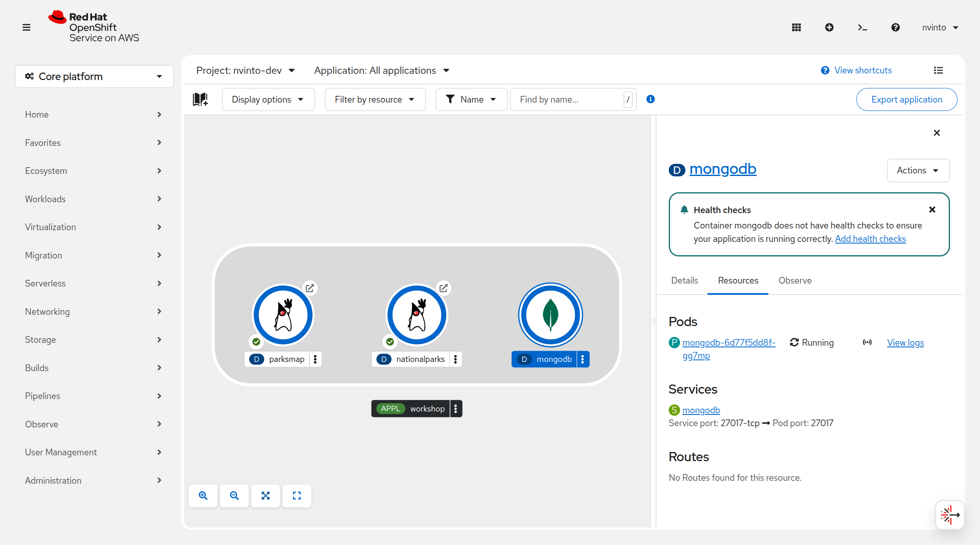Switch to the Details tab

coord(684,281)
